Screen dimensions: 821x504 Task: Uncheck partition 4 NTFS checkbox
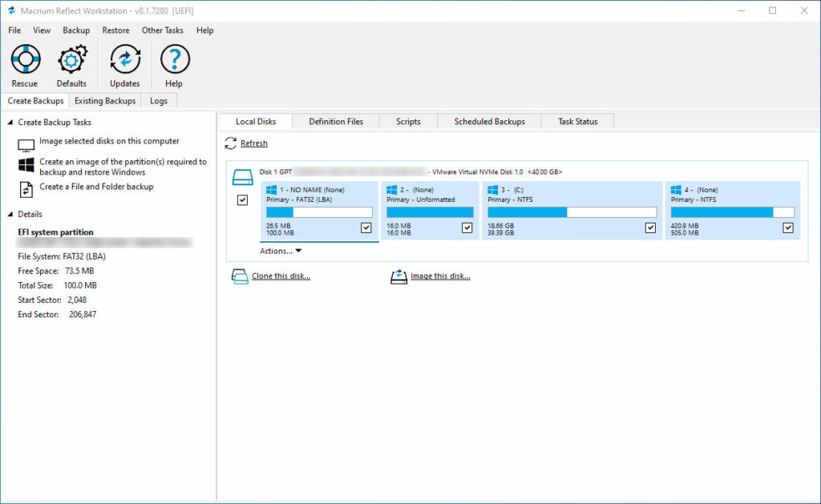[788, 228]
